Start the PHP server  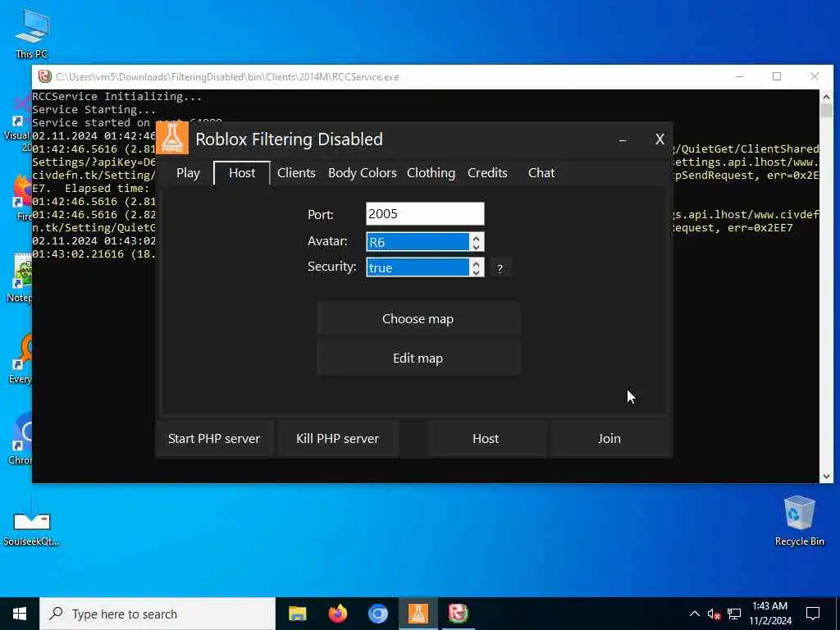[x=214, y=438]
